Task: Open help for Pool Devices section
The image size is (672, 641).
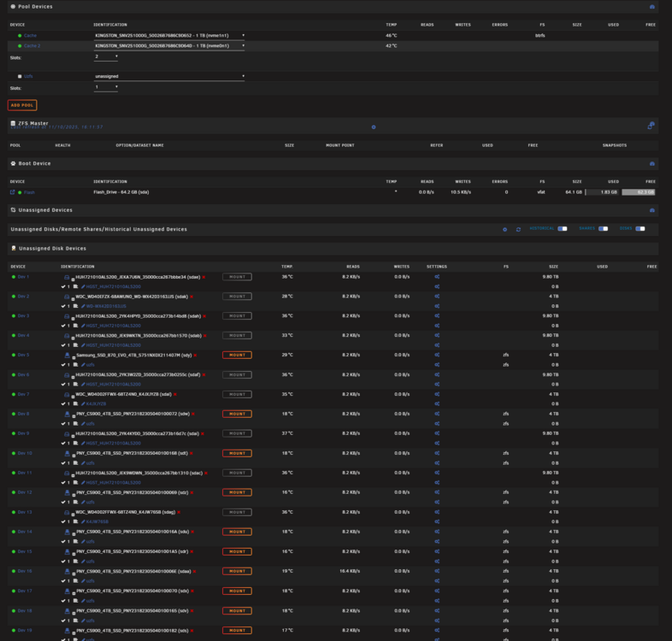Action: click(651, 7)
